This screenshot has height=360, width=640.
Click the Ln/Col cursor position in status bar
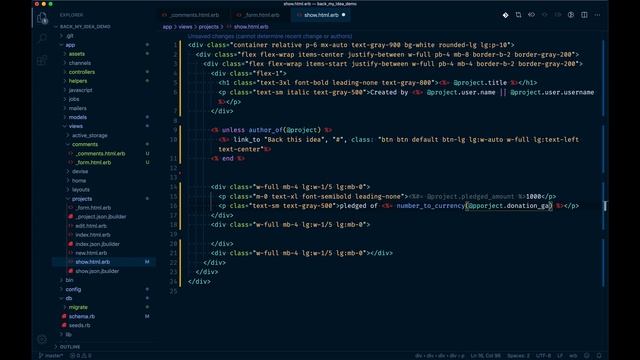coord(485,356)
